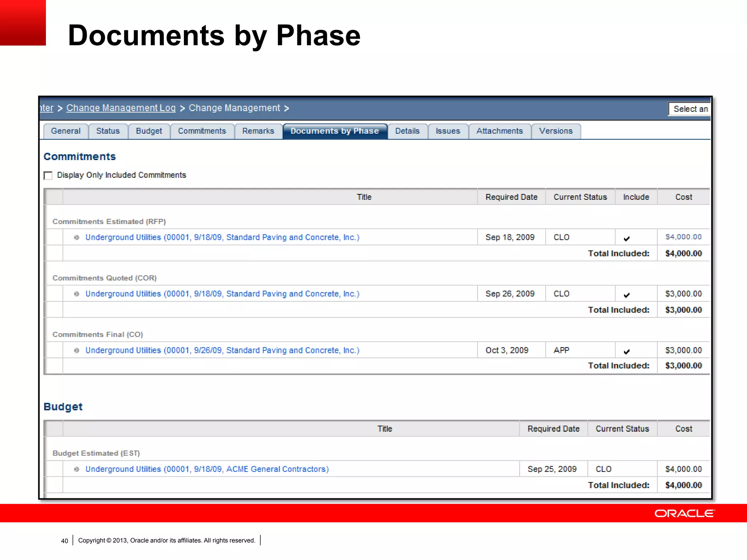Image resolution: width=747 pixels, height=560 pixels.
Task: Click Current Status header in Commitments table
Action: (x=580, y=197)
